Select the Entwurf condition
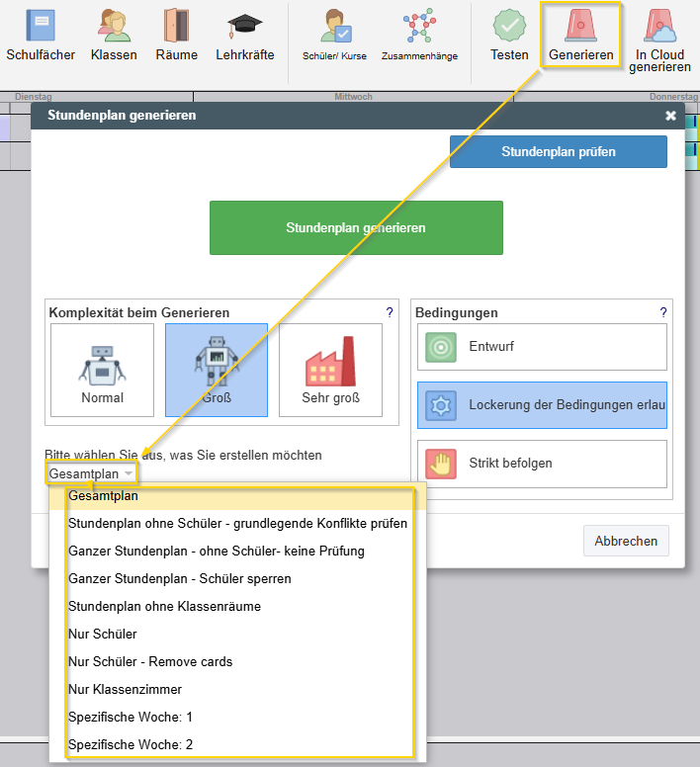 point(542,347)
